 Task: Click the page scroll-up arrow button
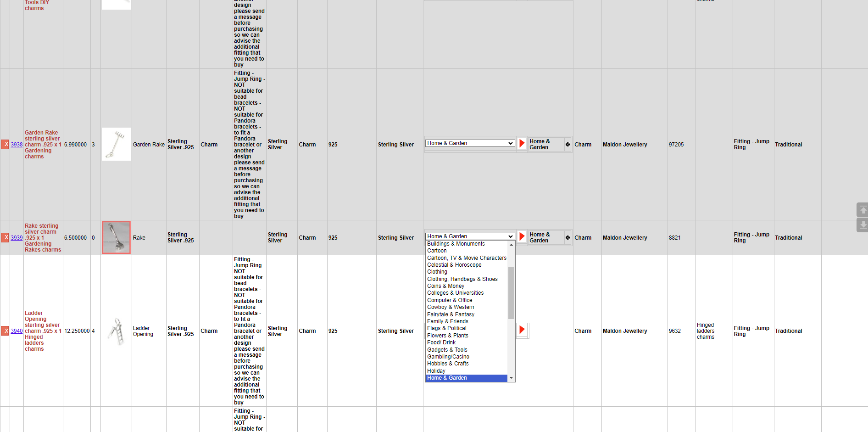pyautogui.click(x=862, y=210)
